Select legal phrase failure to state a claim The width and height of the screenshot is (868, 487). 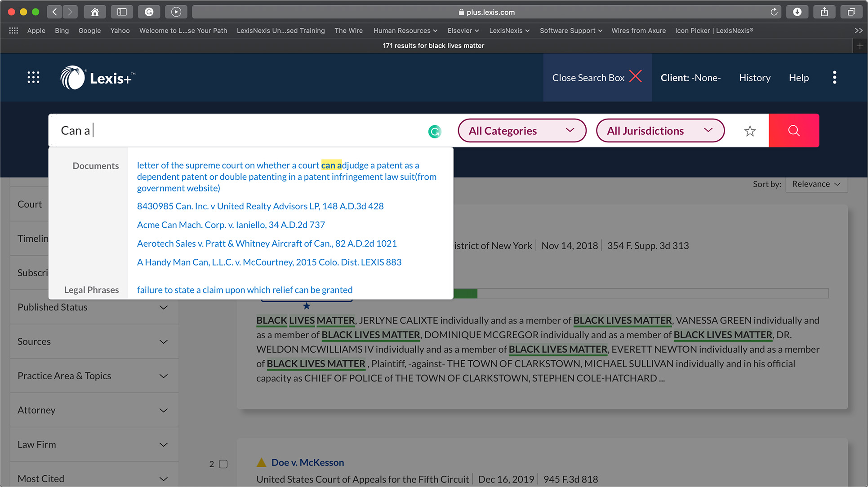245,290
